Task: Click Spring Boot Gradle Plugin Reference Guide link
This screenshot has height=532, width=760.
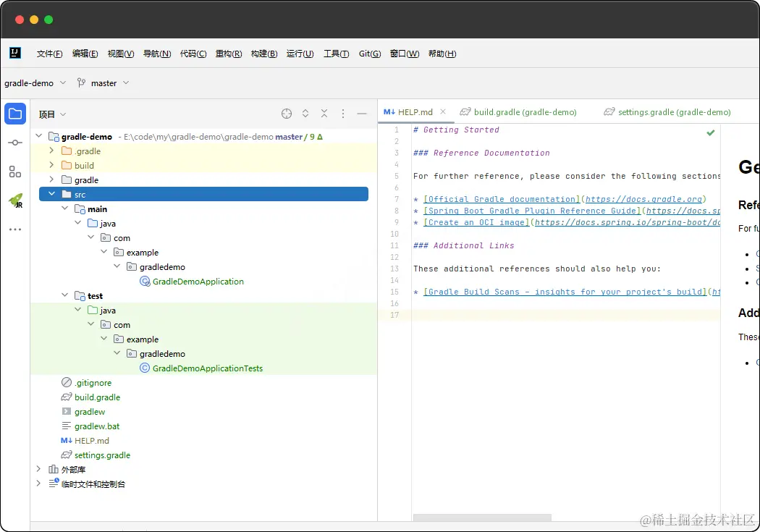Action: [532, 211]
